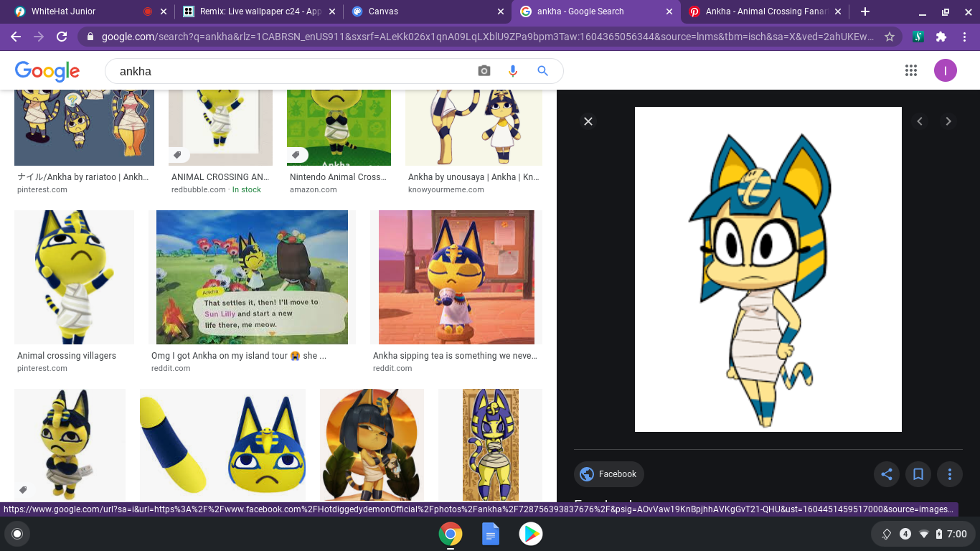Save the image with bookmark icon
This screenshot has width=980, height=551.
(918, 474)
